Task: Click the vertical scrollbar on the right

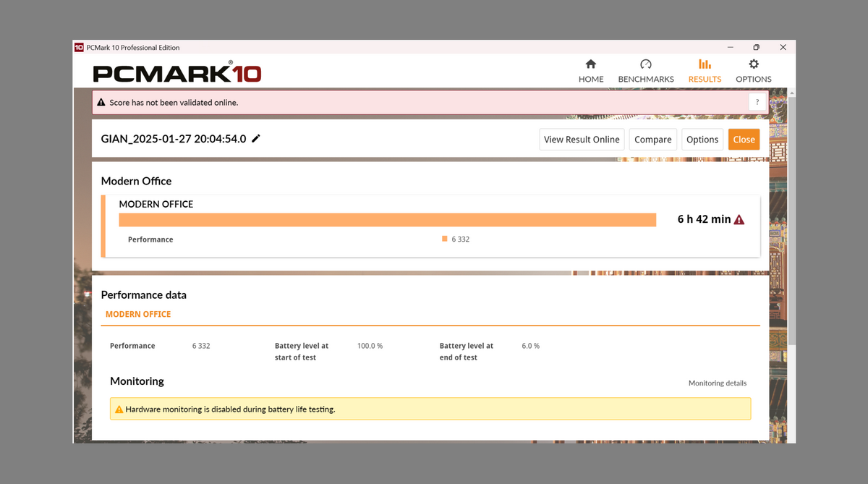Action: tap(791, 221)
